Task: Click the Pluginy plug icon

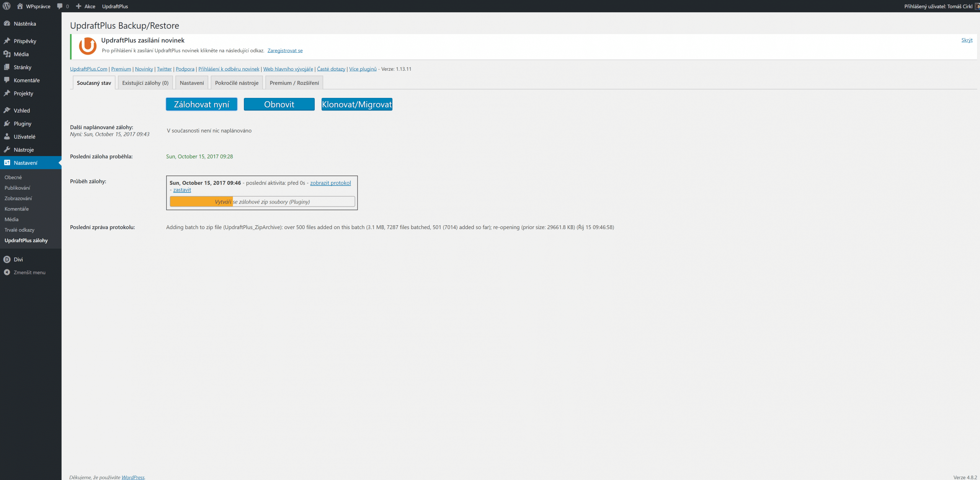Action: [7, 124]
